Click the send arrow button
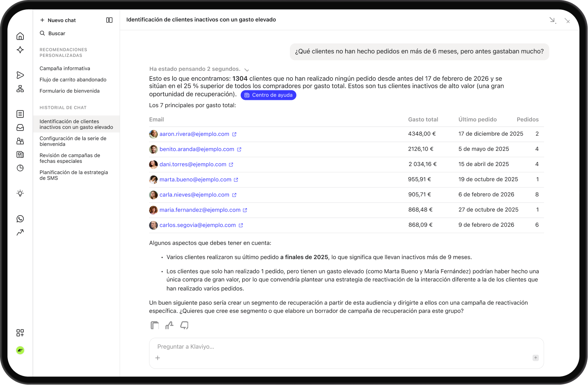 pos(536,358)
